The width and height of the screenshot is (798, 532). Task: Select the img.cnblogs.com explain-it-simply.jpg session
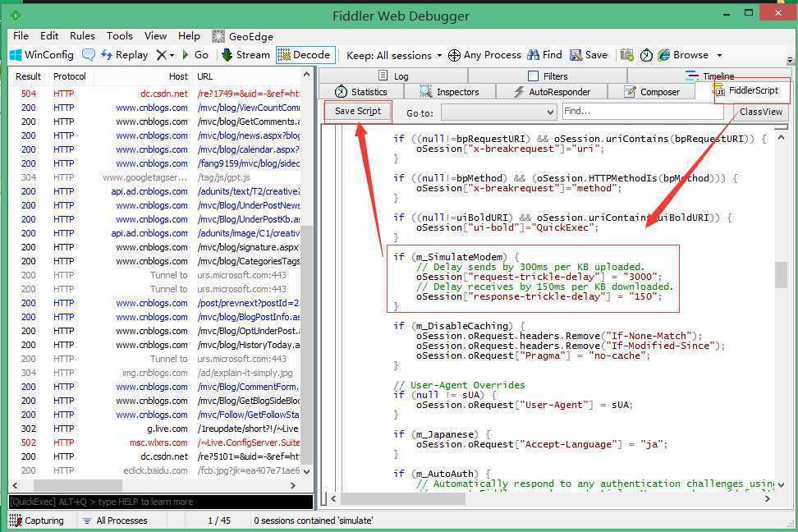pyautogui.click(x=154, y=373)
